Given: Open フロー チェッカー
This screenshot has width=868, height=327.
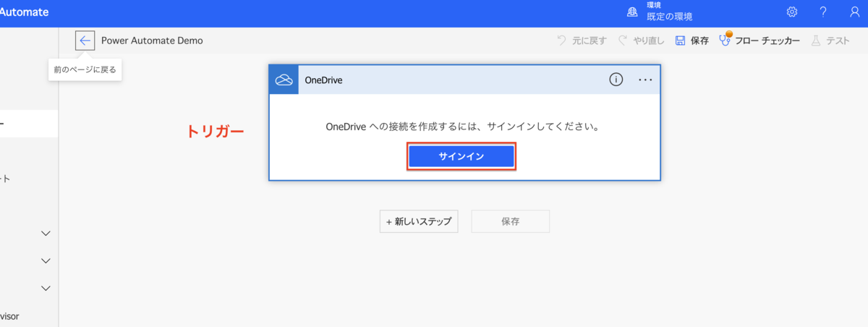Looking at the screenshot, I should (759, 41).
